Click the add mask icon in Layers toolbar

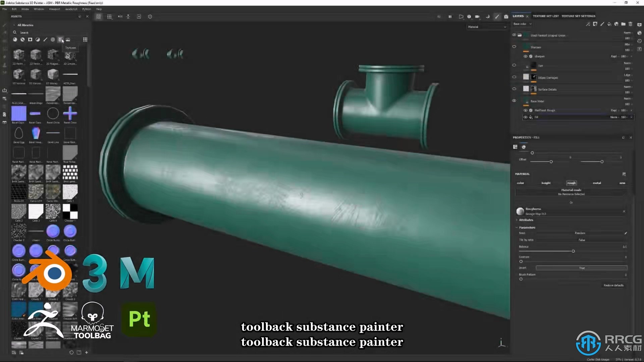595,24
